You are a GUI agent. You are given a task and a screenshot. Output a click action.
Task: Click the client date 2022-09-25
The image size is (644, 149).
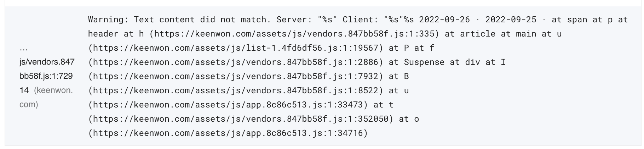click(511, 20)
